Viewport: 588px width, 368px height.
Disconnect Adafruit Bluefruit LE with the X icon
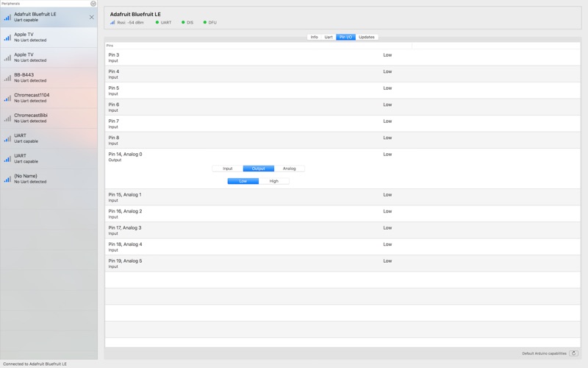[x=91, y=17]
